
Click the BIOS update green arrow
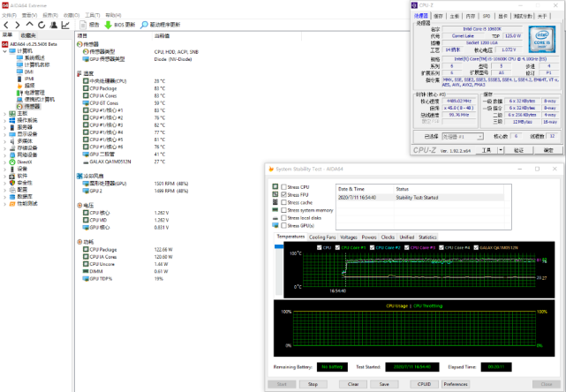coord(108,26)
